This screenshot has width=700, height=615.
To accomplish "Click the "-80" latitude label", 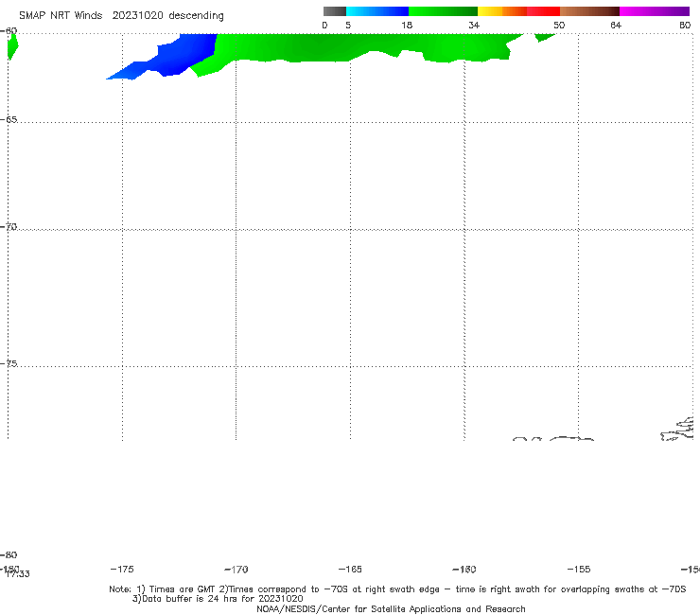I will (9, 554).
